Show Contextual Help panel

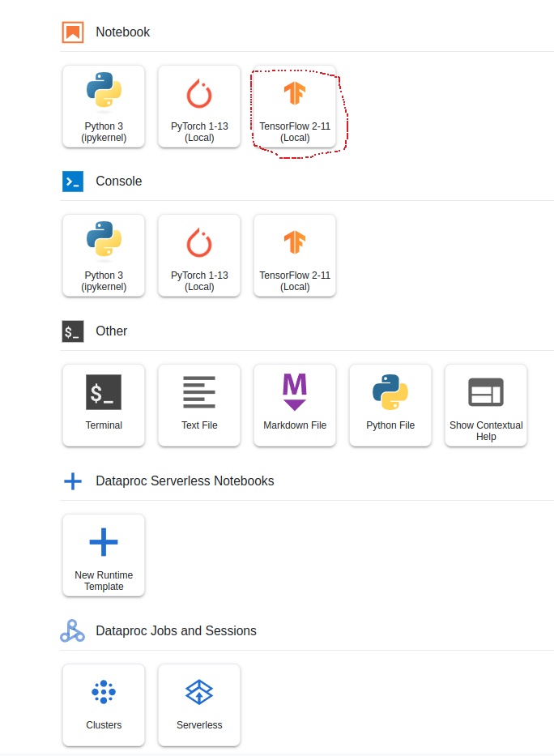click(486, 405)
